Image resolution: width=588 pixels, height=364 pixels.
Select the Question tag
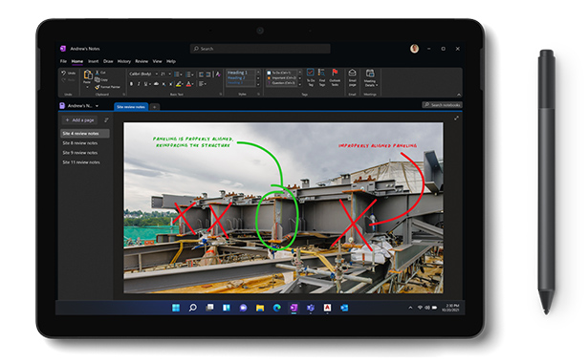click(x=282, y=82)
